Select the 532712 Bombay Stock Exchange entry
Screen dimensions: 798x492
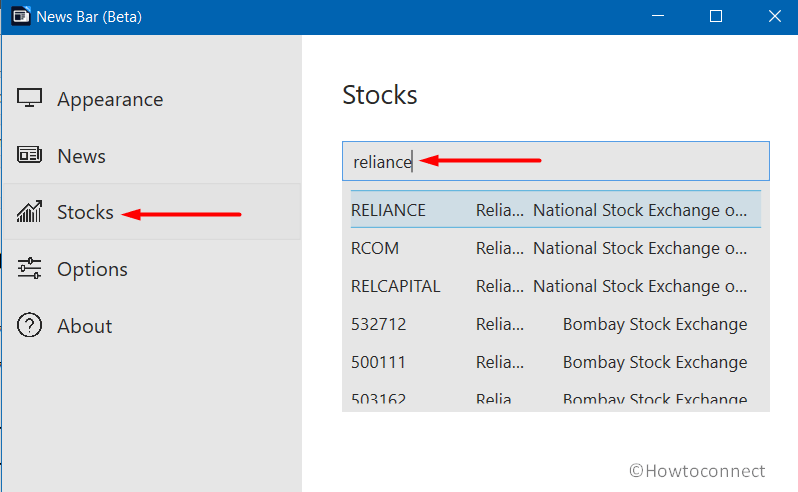556,324
